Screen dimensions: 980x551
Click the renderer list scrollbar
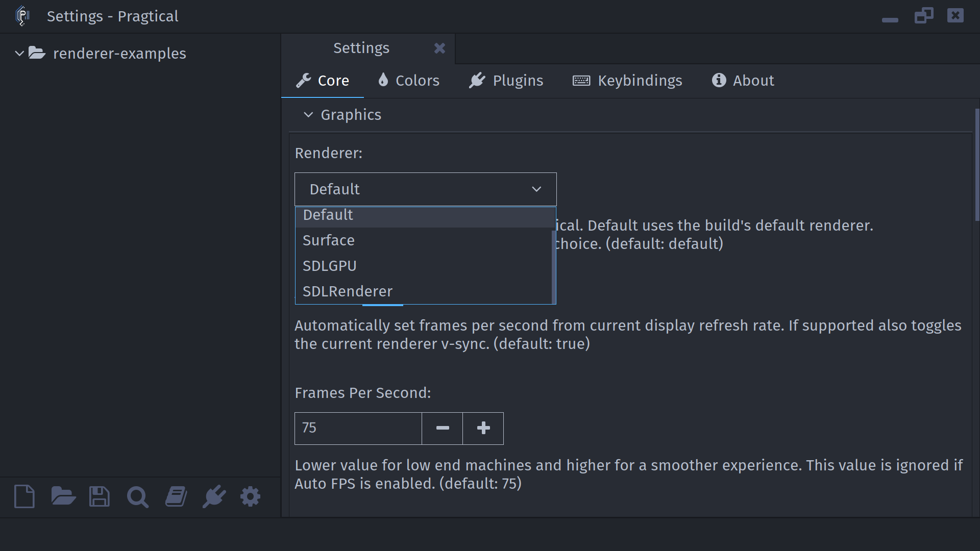tap(554, 267)
